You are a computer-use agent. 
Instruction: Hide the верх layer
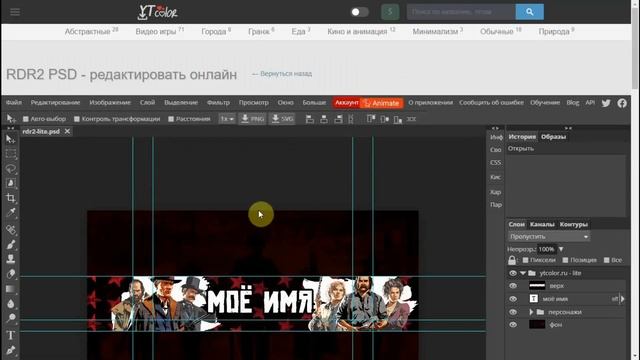click(x=513, y=286)
